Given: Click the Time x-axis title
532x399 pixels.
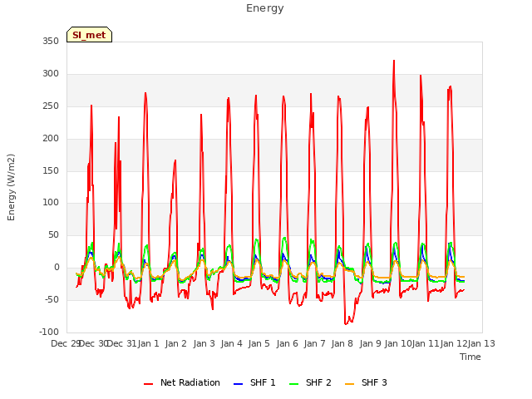Looking at the screenshot, I should tap(470, 357).
